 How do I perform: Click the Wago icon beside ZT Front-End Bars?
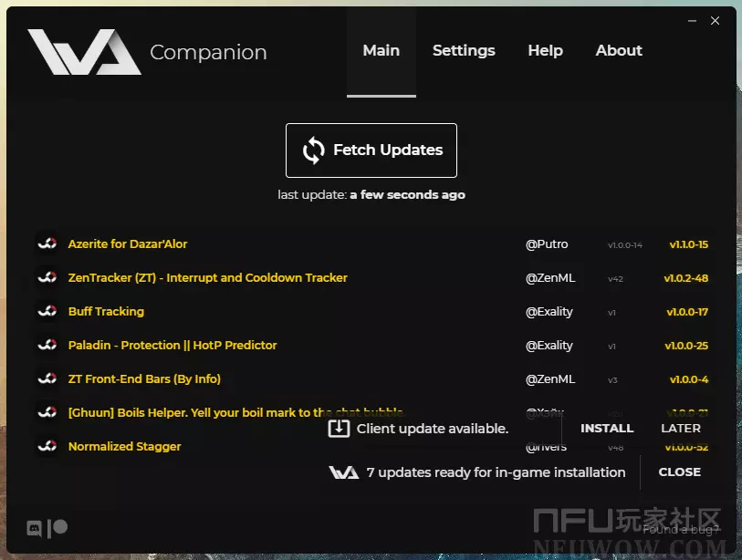pos(47,379)
